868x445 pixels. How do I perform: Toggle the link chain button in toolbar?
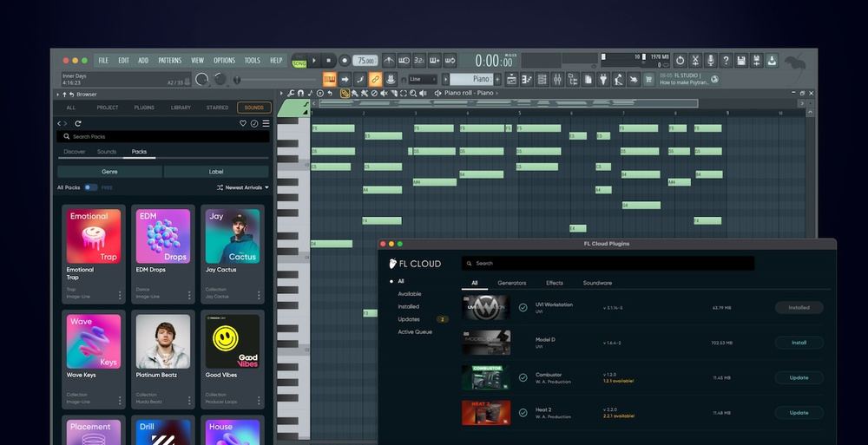pyautogui.click(x=375, y=79)
